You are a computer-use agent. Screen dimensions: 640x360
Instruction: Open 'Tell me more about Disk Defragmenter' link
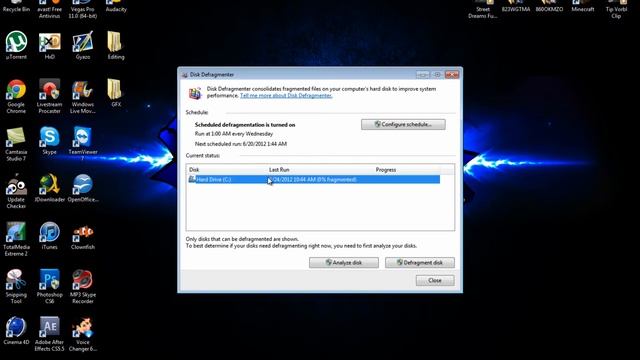(x=286, y=96)
